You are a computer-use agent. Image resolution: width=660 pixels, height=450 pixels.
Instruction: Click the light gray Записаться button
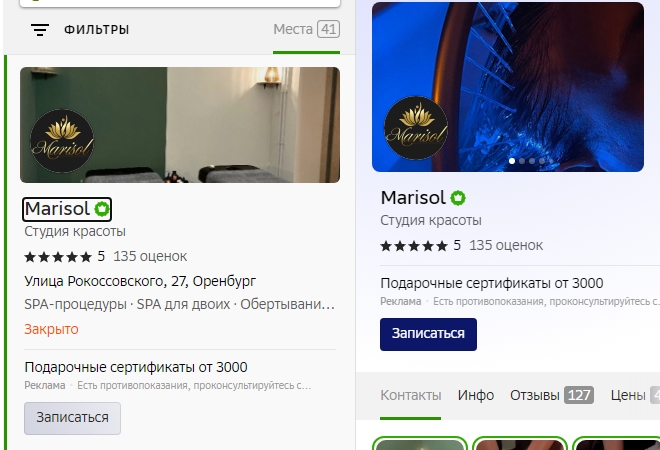(x=72, y=418)
